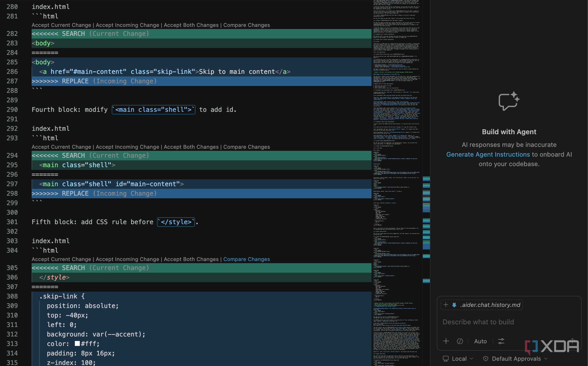The height and width of the screenshot is (366, 588).
Task: Click the '.skip-link {' CSS line
Action: [62, 296]
